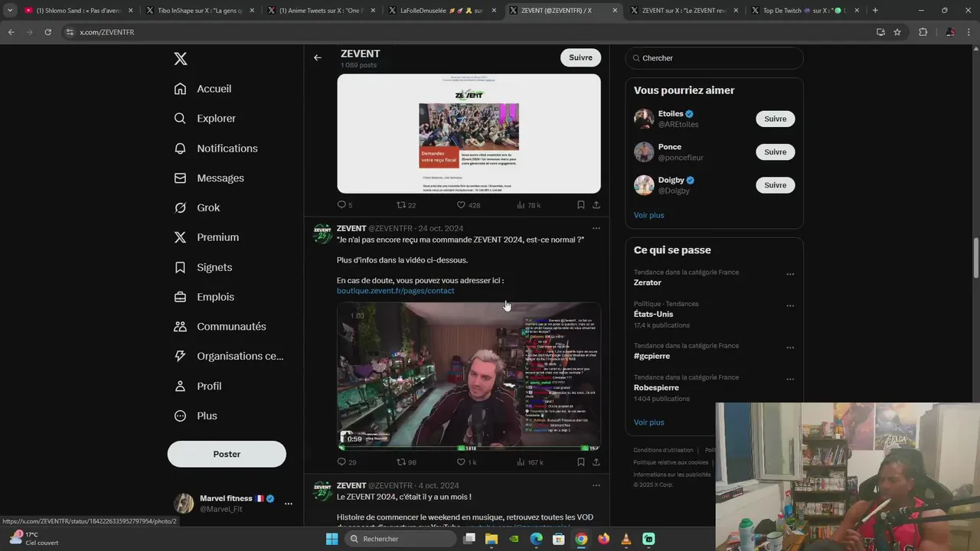Open Conditions d'utilisation footer link

click(663, 450)
